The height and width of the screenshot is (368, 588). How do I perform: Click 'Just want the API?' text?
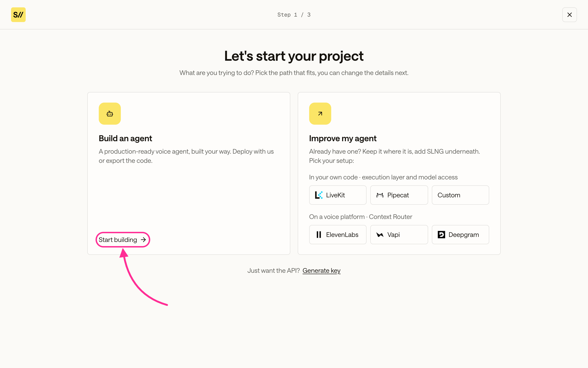pos(273,270)
